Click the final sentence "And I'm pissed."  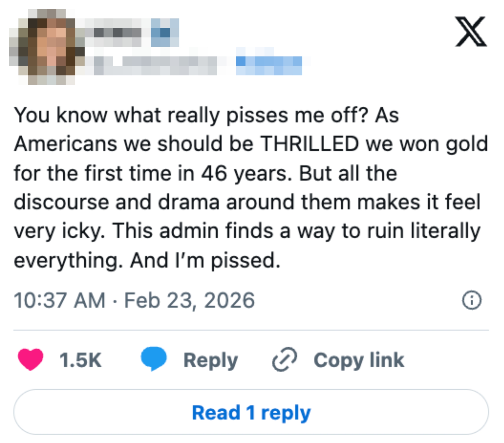[205, 260]
